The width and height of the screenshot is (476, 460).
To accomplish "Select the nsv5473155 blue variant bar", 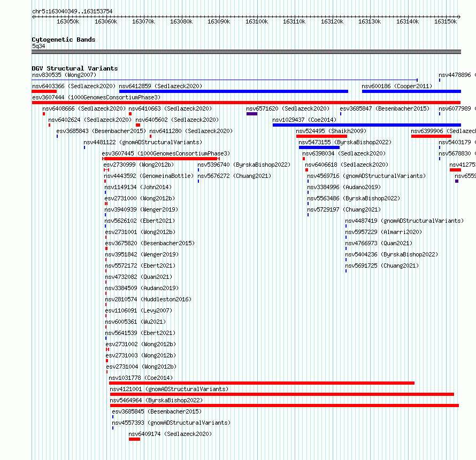I will click(319, 147).
